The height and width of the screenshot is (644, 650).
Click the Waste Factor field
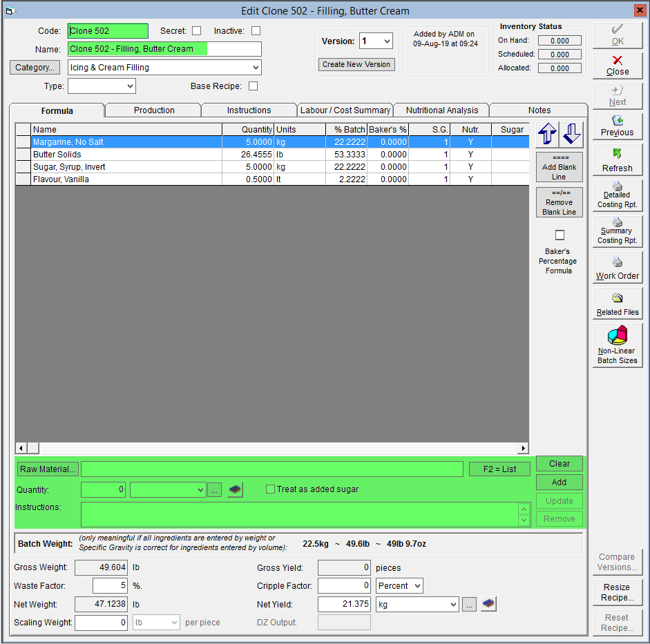(x=110, y=585)
